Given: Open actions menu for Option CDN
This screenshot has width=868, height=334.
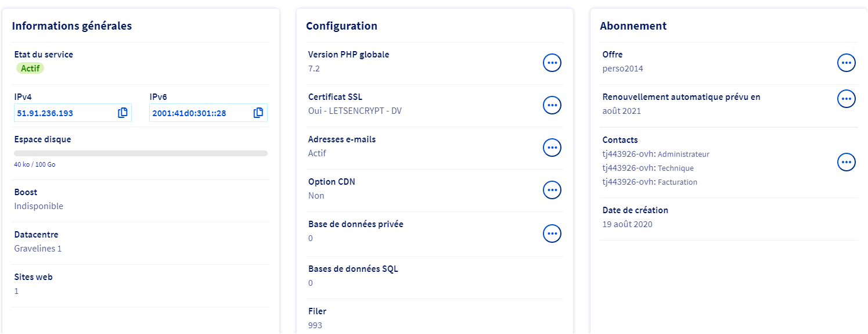Looking at the screenshot, I should pos(552,190).
